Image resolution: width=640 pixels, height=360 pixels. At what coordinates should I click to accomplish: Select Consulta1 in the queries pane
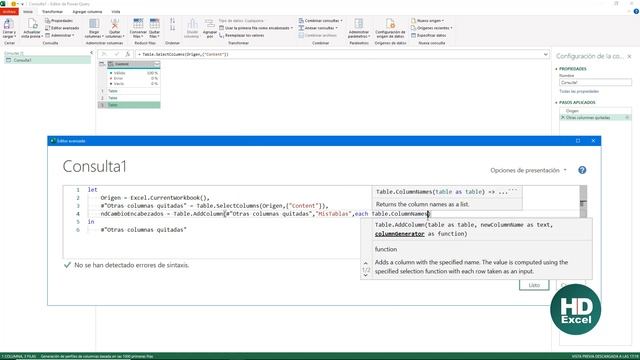coord(47,60)
